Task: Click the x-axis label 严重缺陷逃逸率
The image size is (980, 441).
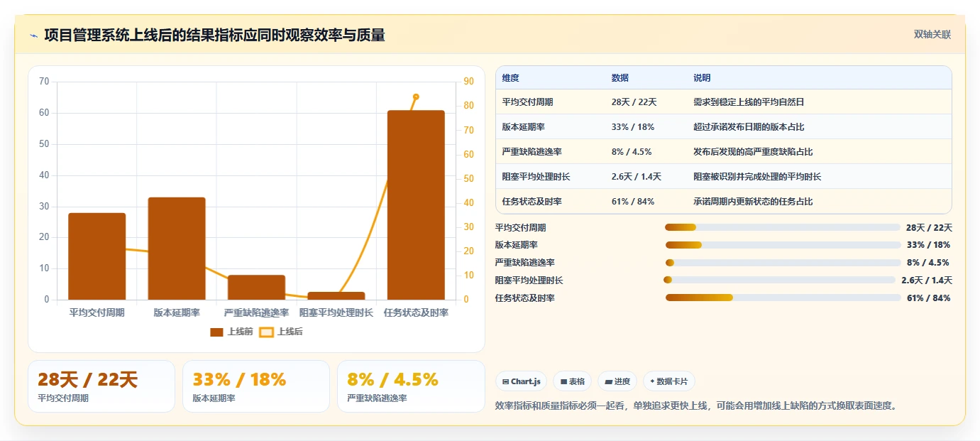Action: 256,312
